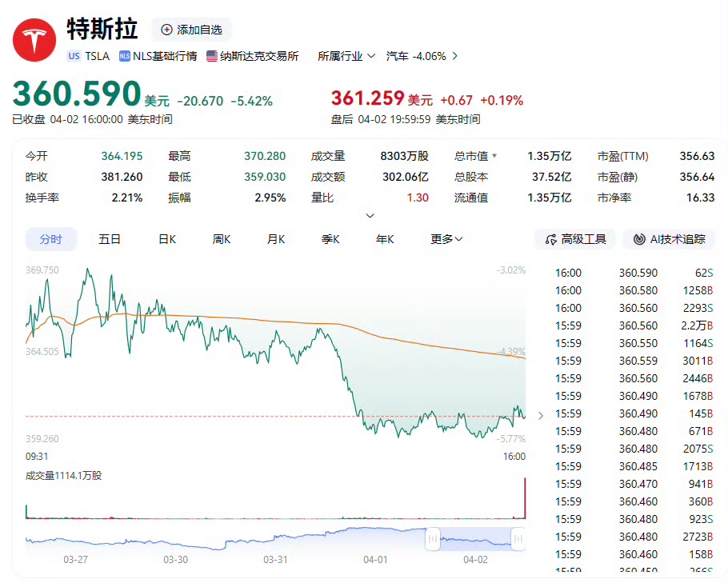Select the 16:00 trade row with 62S

634,273
